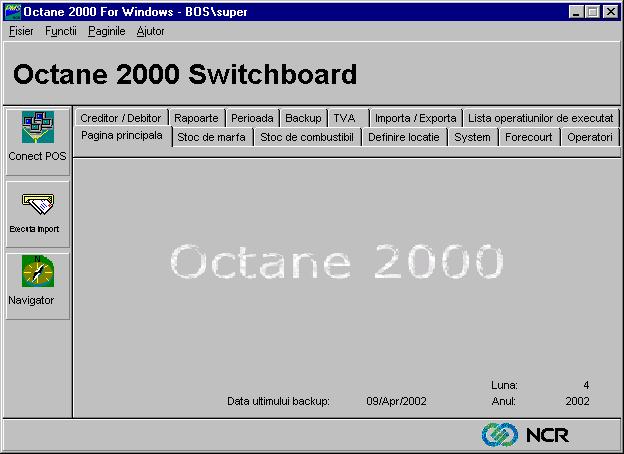Close the Octane 2000 window
This screenshot has height=454, width=624.
coord(610,12)
